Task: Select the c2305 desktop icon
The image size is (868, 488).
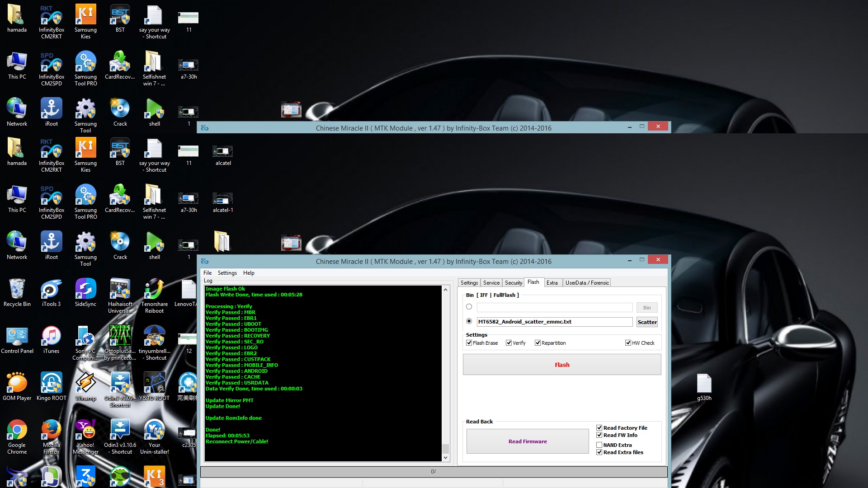Action: 187,437
